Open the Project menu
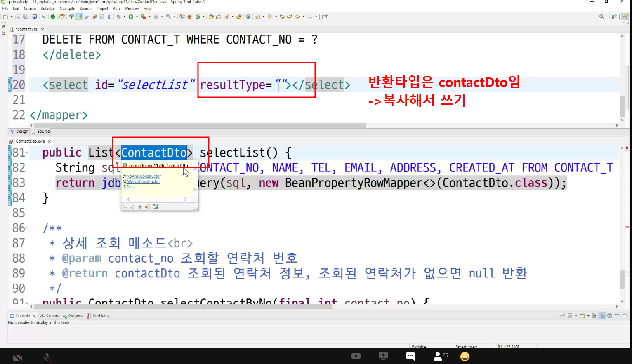 (x=102, y=9)
